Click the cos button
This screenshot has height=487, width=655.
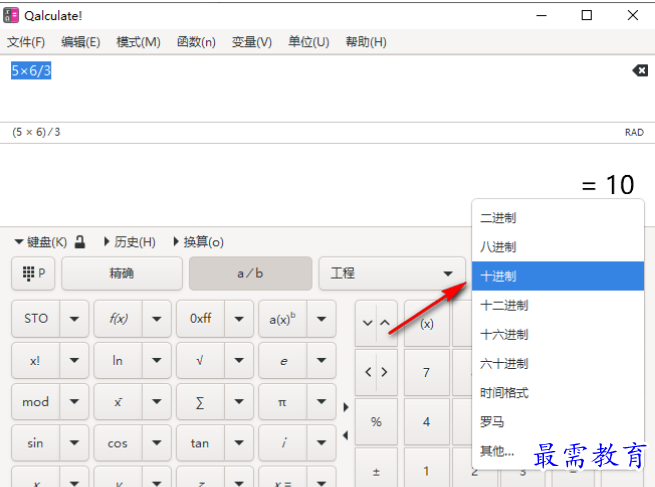[118, 443]
